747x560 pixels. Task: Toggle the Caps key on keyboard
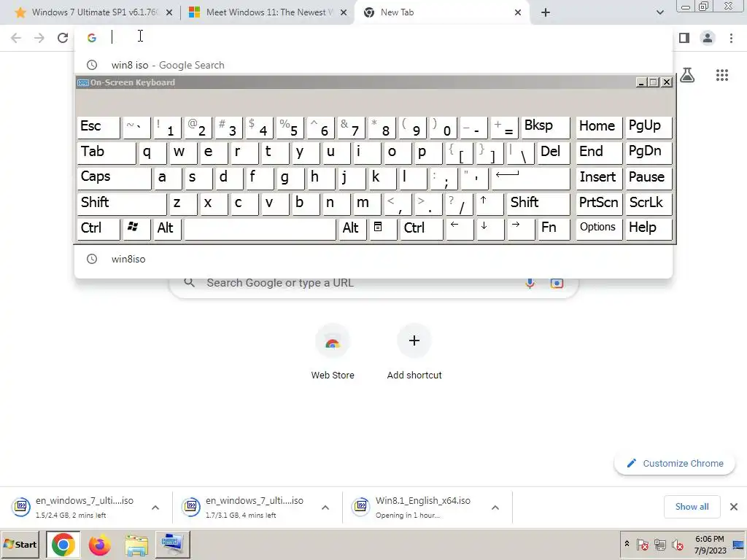[114, 178]
